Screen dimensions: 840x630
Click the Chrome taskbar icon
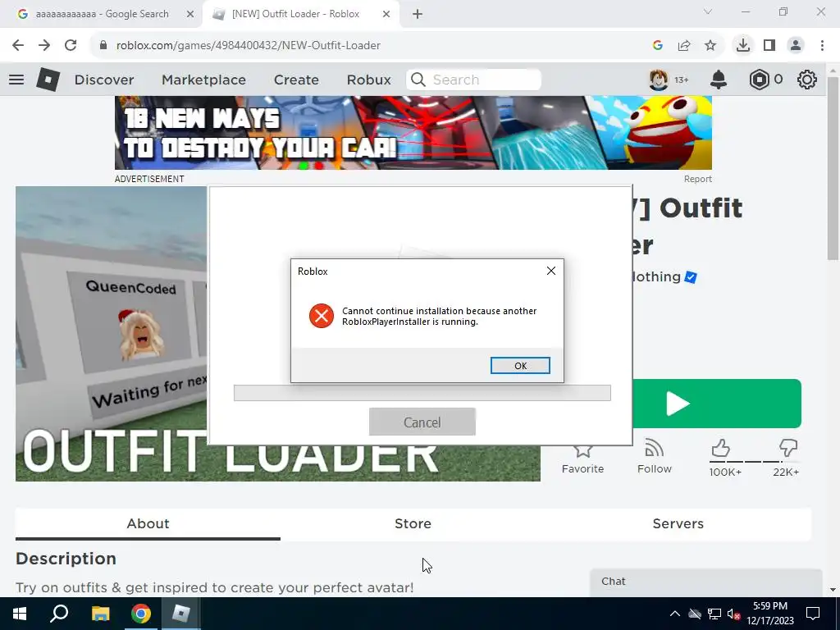pos(140,614)
